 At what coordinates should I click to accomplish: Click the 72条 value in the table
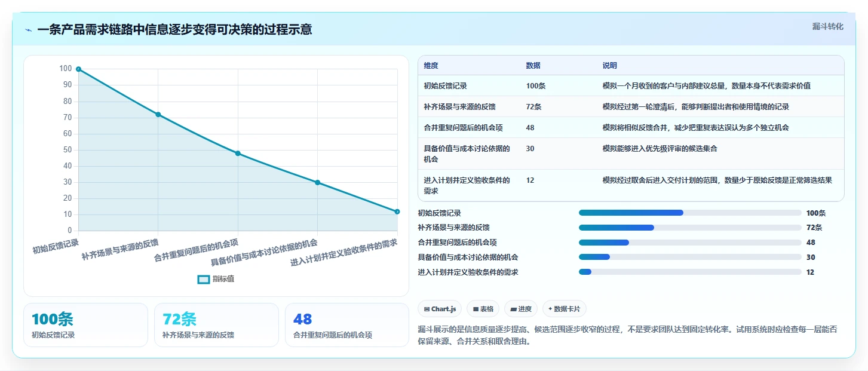tap(533, 107)
